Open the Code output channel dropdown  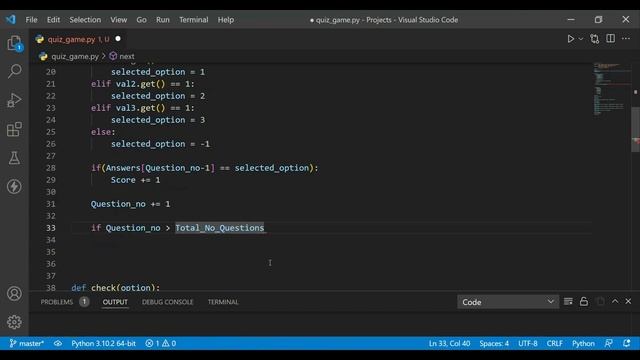[508, 302]
